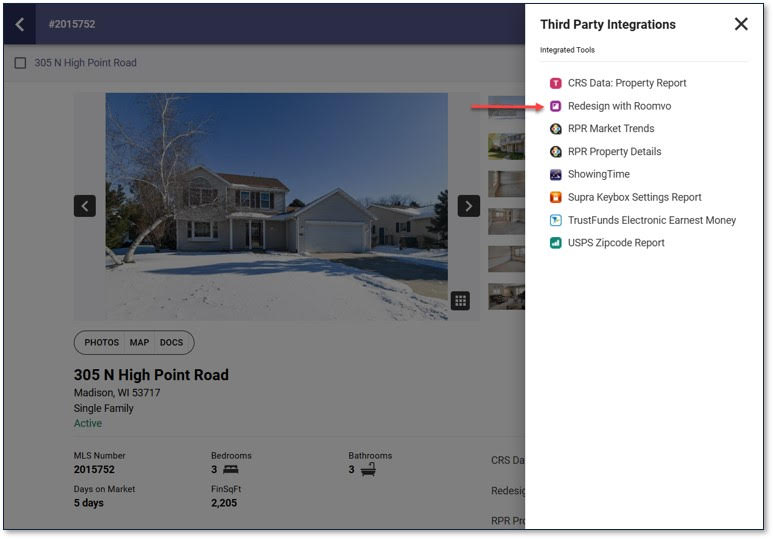This screenshot has height=539, width=773.
Task: Close the Third Party Integrations panel
Action: coord(741,24)
